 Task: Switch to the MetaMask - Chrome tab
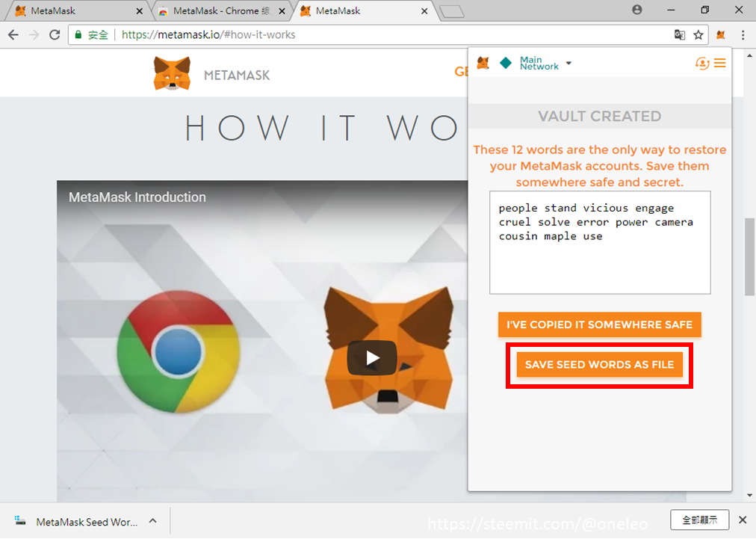pyautogui.click(x=222, y=10)
